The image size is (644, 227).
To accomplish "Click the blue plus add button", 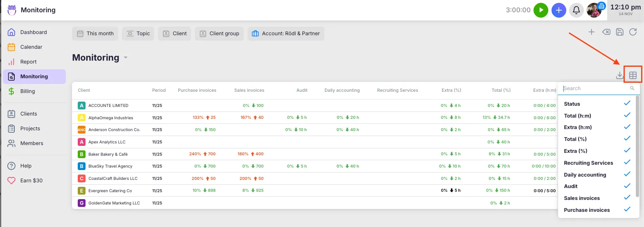I will click(558, 10).
